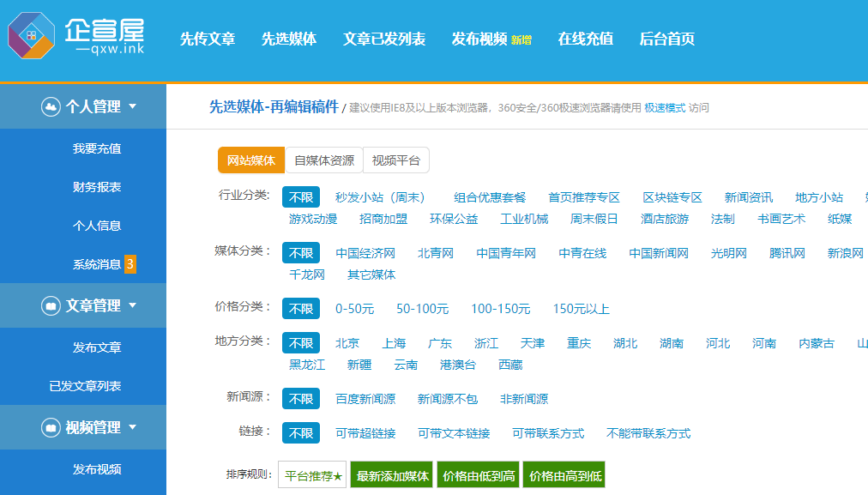Screen dimensions: 868x495
Task: Click the 极速模式 link
Action: coord(665,108)
